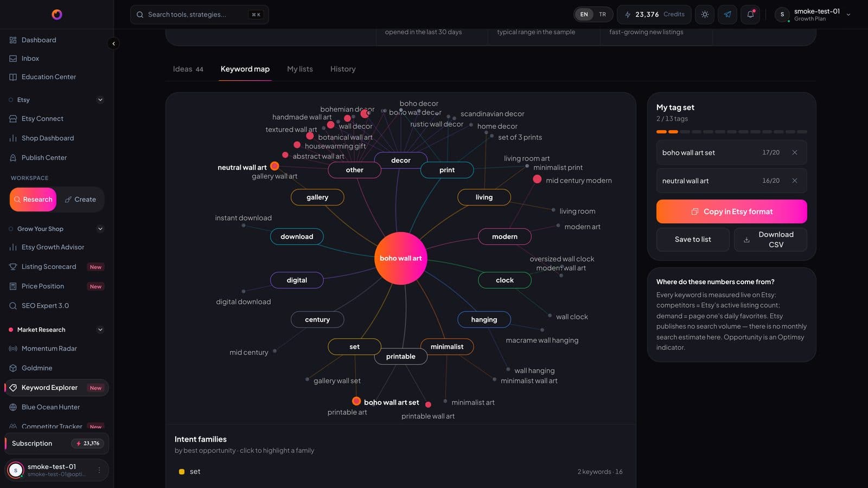
Task: Open user options menu in sidebar footer
Action: pos(99,470)
